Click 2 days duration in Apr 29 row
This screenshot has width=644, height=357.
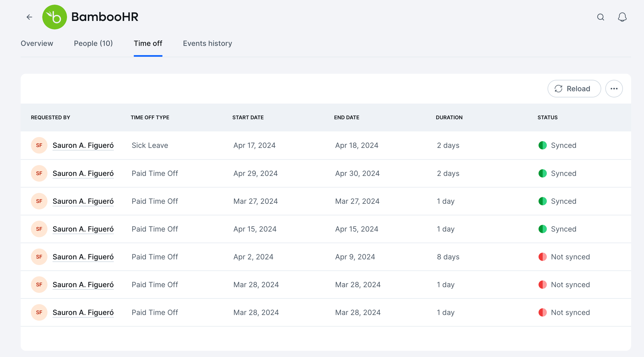click(x=448, y=173)
